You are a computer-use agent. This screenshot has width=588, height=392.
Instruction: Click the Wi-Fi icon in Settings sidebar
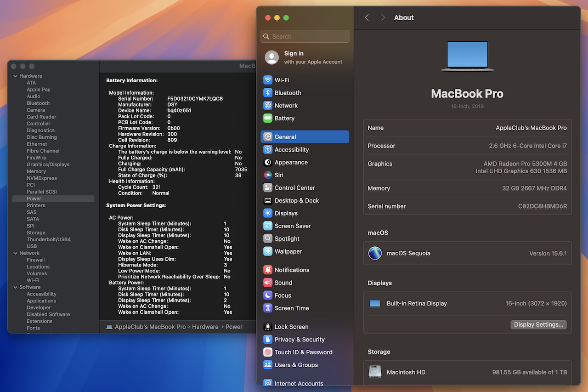pos(268,80)
